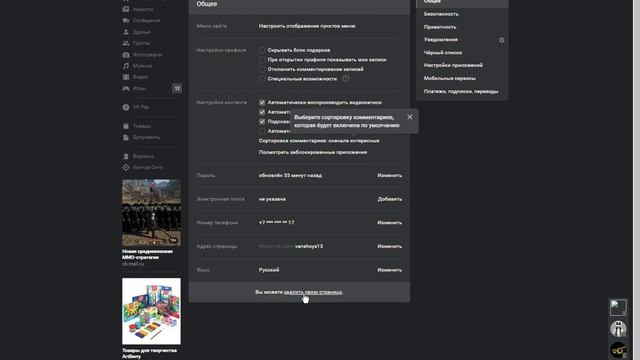
Task: Close the comment sorting tooltip
Action: 410,117
